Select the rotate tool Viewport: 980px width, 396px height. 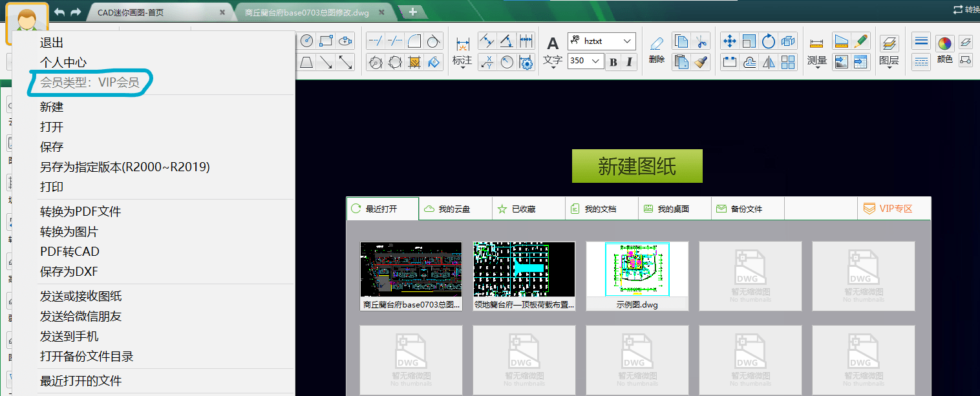point(769,41)
